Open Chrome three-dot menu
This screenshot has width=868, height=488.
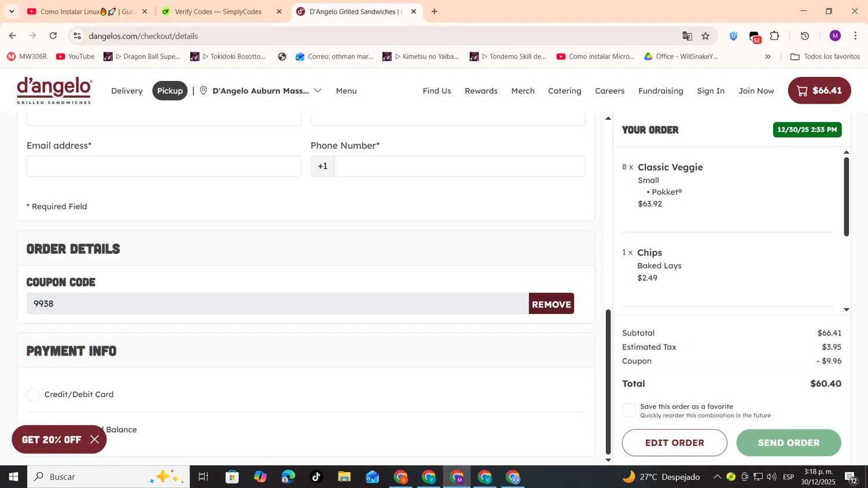855,36
